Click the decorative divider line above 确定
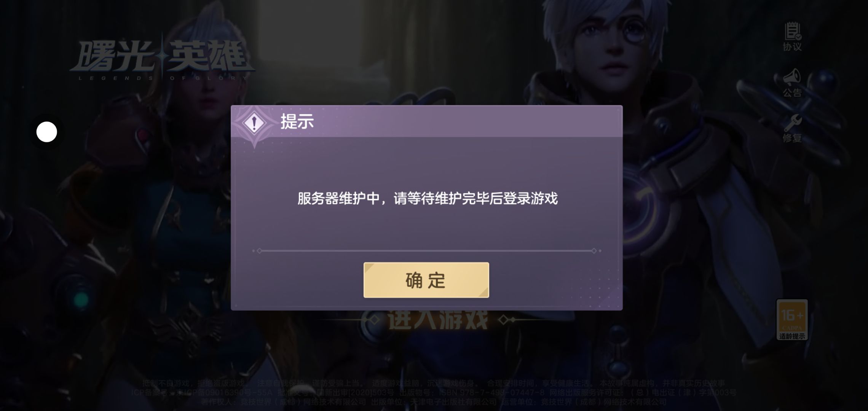Image resolution: width=868 pixels, height=411 pixels. (x=427, y=251)
